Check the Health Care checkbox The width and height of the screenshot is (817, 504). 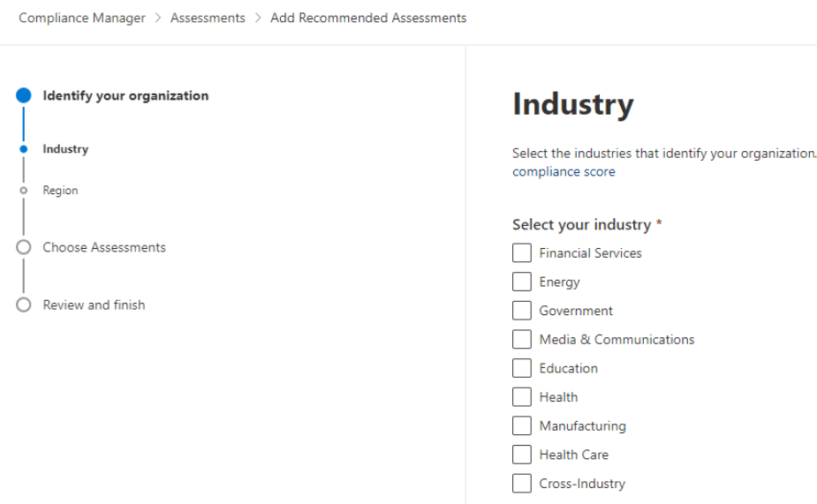pos(522,455)
